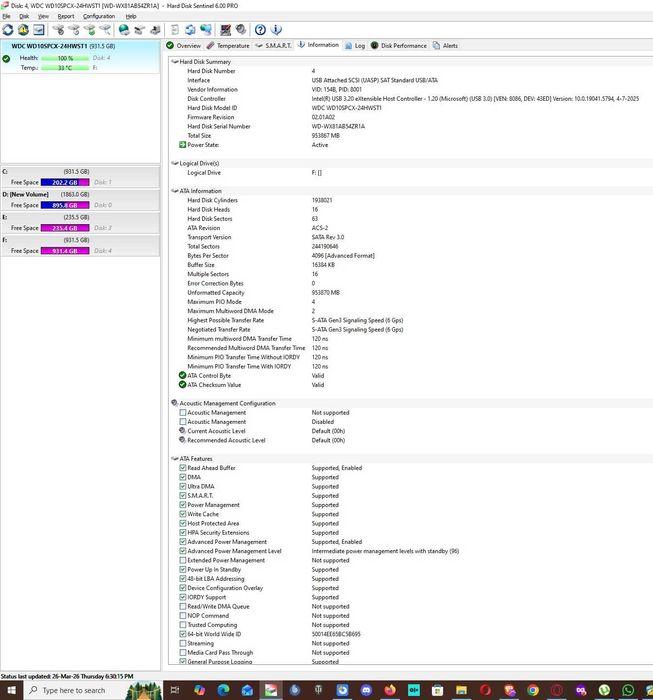Open the Disk menu
The image size is (653, 700).
click(24, 16)
